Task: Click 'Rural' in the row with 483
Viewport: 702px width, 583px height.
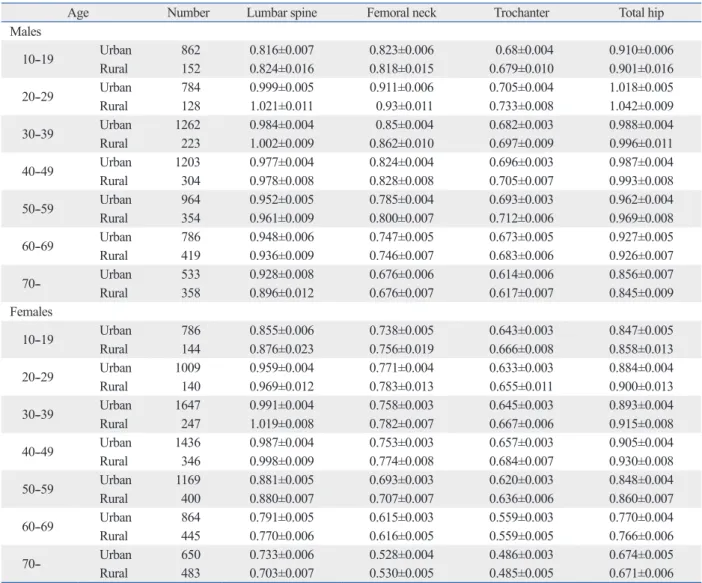Action: (114, 573)
